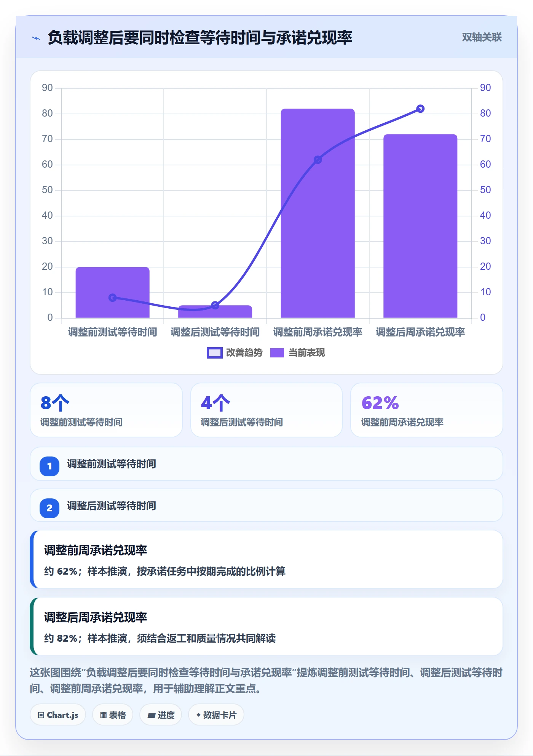This screenshot has height=756, width=533.
Task: Click the 表格 tag grid icon
Action: point(103,715)
